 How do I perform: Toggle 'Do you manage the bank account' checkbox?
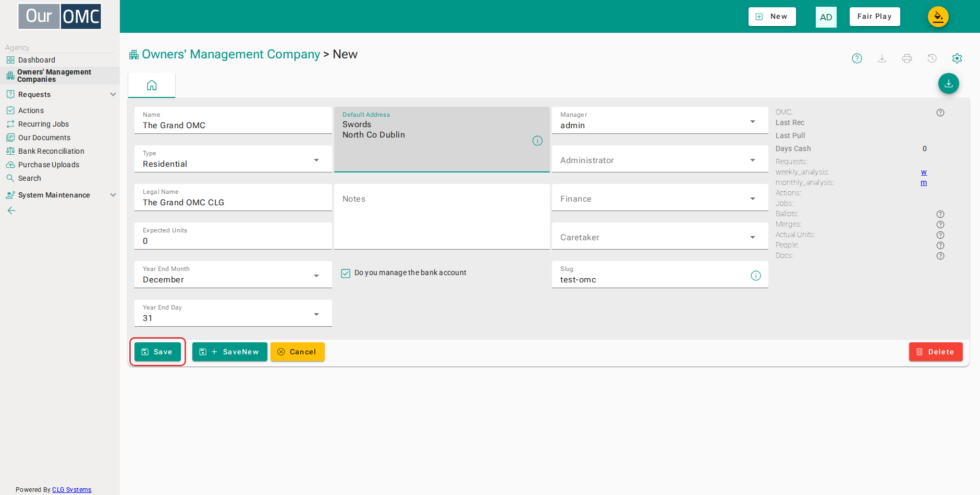pyautogui.click(x=346, y=273)
